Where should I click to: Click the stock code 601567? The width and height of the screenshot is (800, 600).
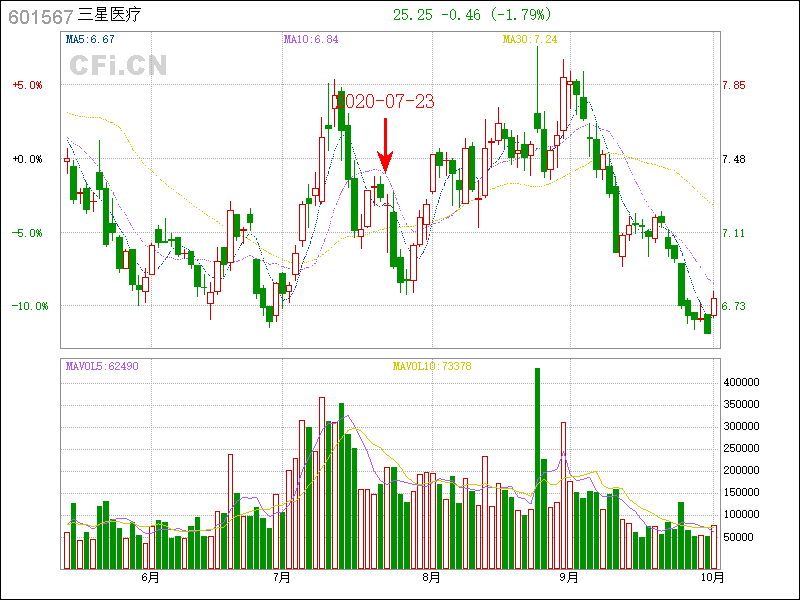[x=40, y=15]
